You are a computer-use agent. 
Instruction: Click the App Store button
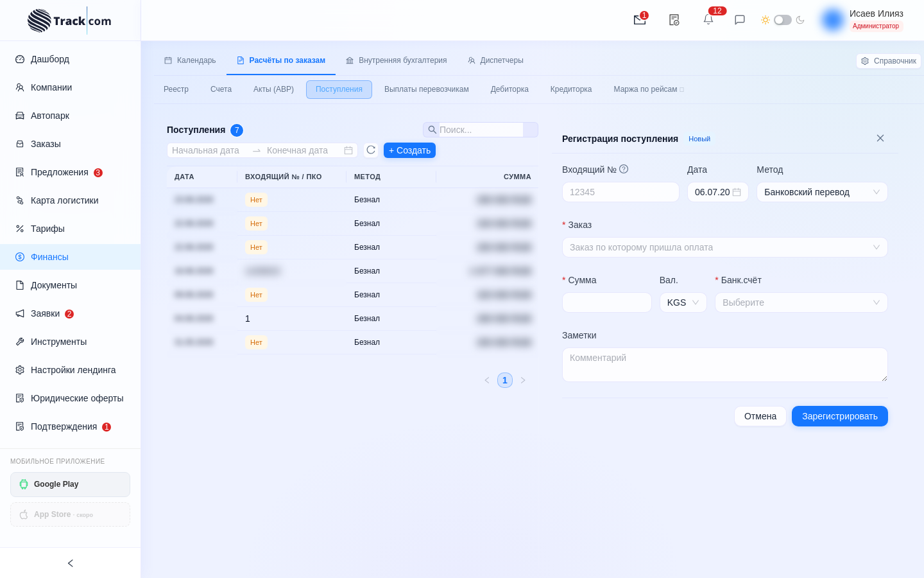[70, 514]
